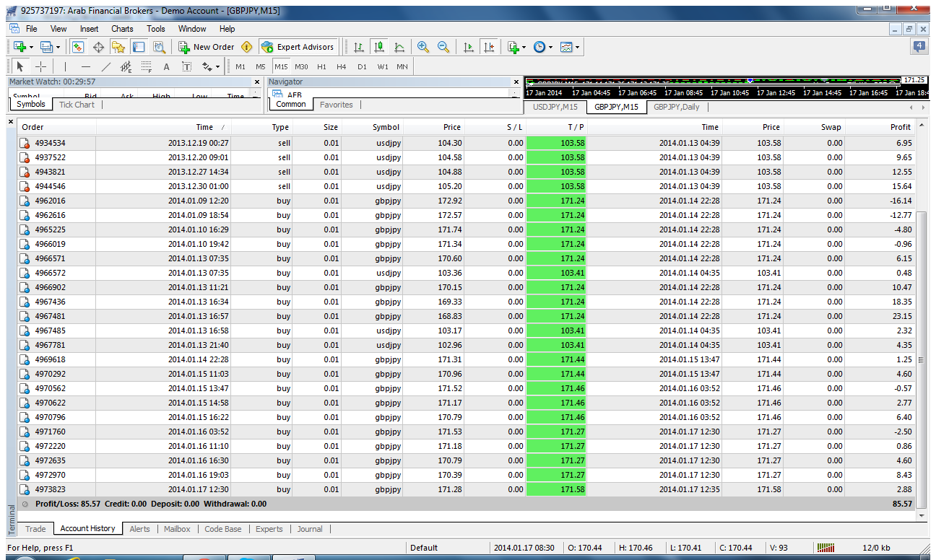Switch chart to candlesticks icon

tap(379, 47)
